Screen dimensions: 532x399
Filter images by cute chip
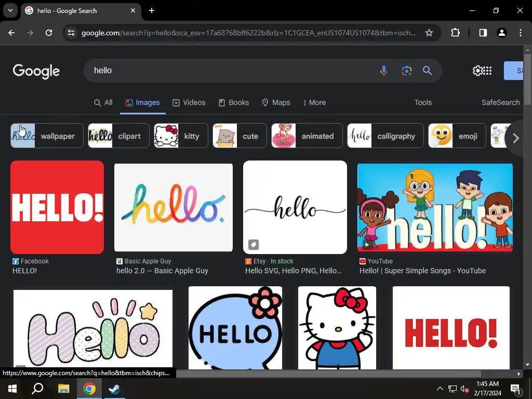click(240, 136)
